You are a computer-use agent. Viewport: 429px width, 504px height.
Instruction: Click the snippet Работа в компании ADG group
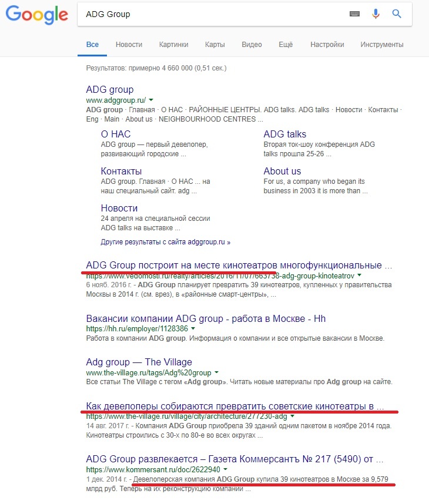pyautogui.click(x=235, y=338)
